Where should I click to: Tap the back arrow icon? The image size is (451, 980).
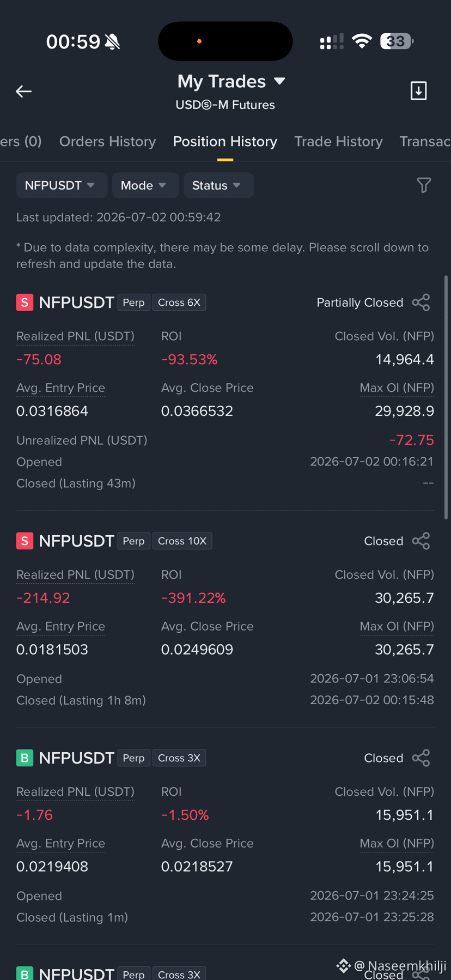[x=23, y=92]
